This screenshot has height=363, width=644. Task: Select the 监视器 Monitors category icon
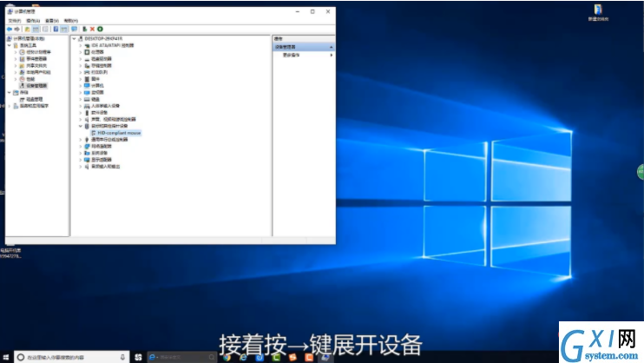click(87, 93)
